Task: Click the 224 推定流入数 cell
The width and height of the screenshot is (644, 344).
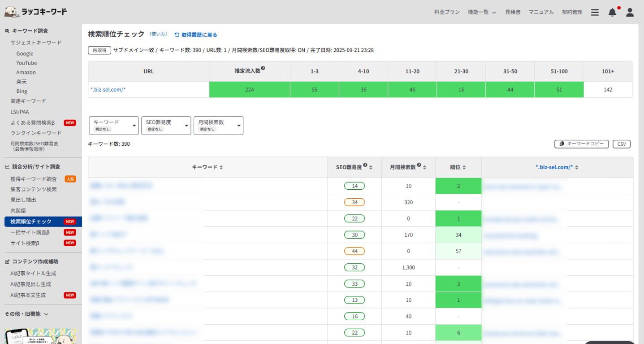Action: pos(250,90)
